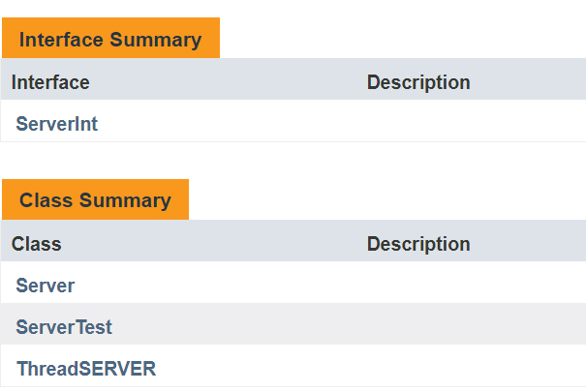Click Description header in Class Summary table

coord(418,244)
